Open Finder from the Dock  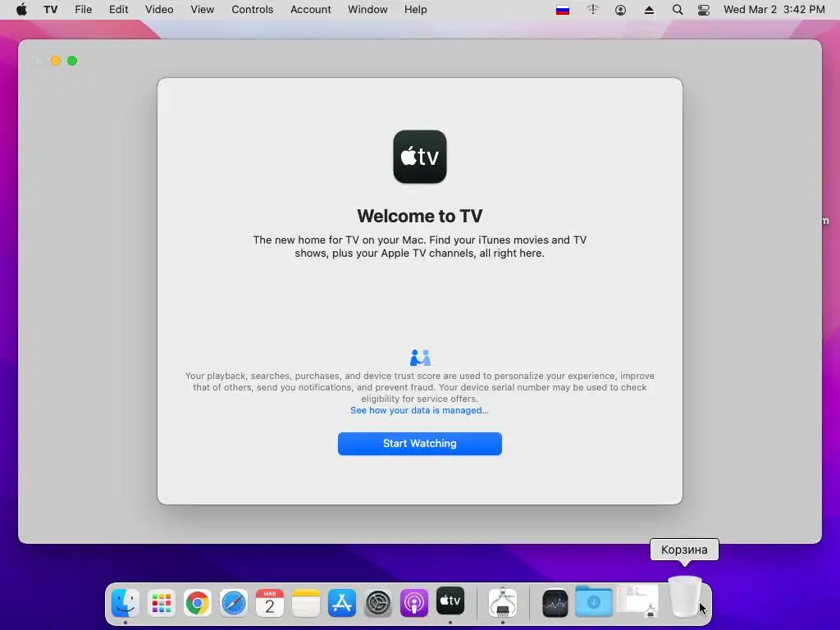pyautogui.click(x=126, y=603)
